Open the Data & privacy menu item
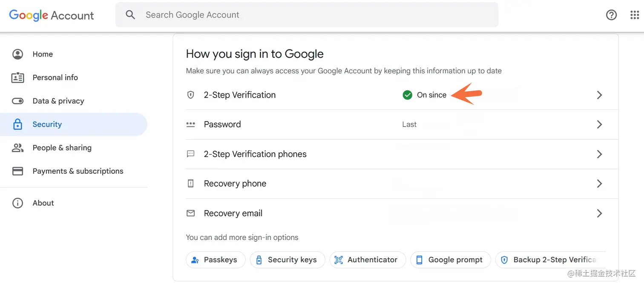The width and height of the screenshot is (644, 286). click(58, 101)
